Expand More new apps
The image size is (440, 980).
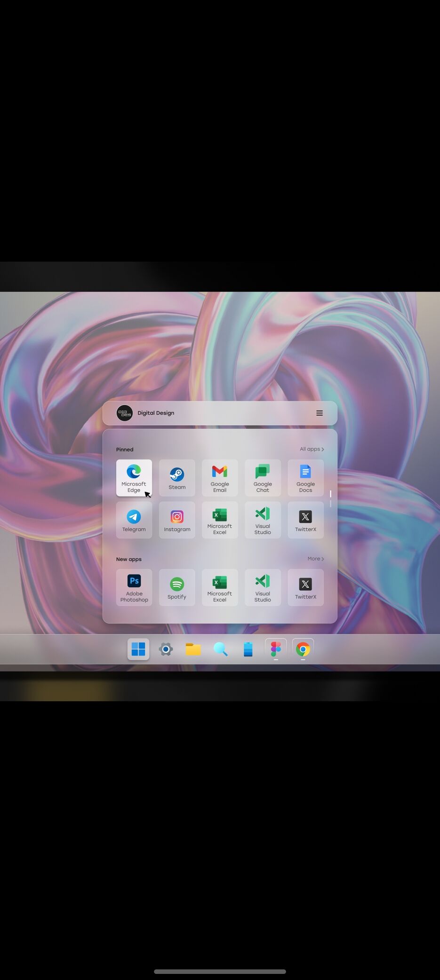point(316,559)
